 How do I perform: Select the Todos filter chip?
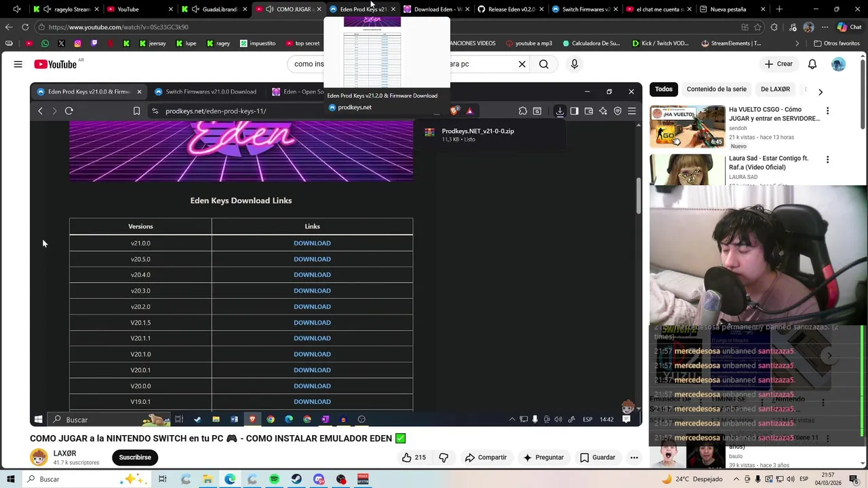(x=664, y=89)
